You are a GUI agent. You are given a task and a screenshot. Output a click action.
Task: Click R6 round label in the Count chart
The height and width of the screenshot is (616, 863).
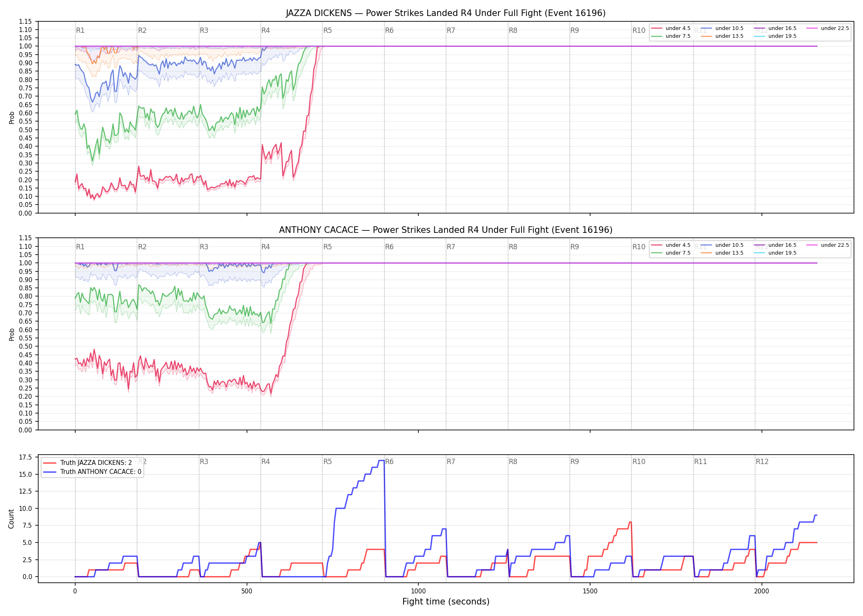pyautogui.click(x=389, y=462)
